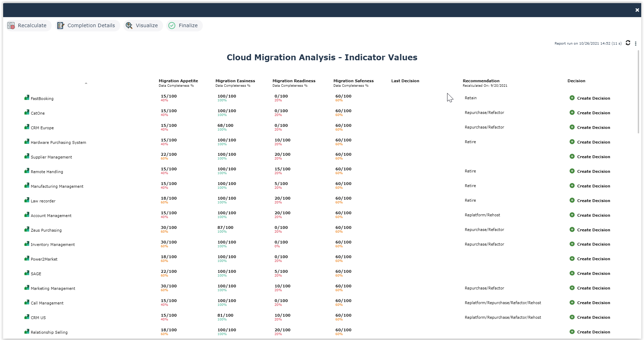Click Account Management's Replatform/Rehost recommendation

tap(482, 215)
